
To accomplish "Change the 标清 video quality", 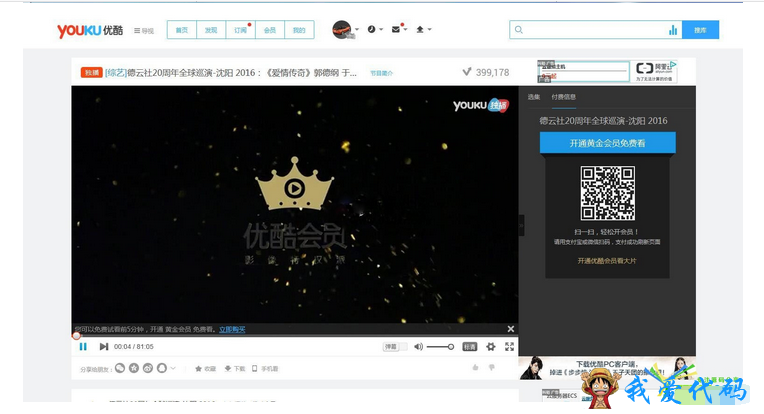I will coord(470,347).
